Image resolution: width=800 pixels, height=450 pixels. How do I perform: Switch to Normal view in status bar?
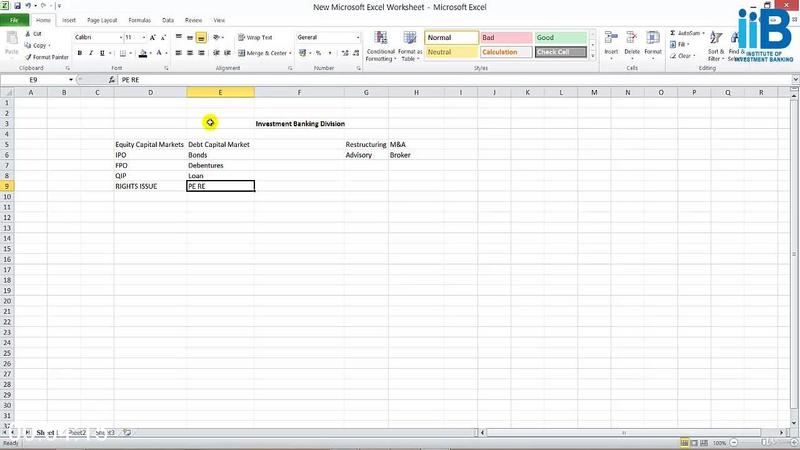click(684, 443)
